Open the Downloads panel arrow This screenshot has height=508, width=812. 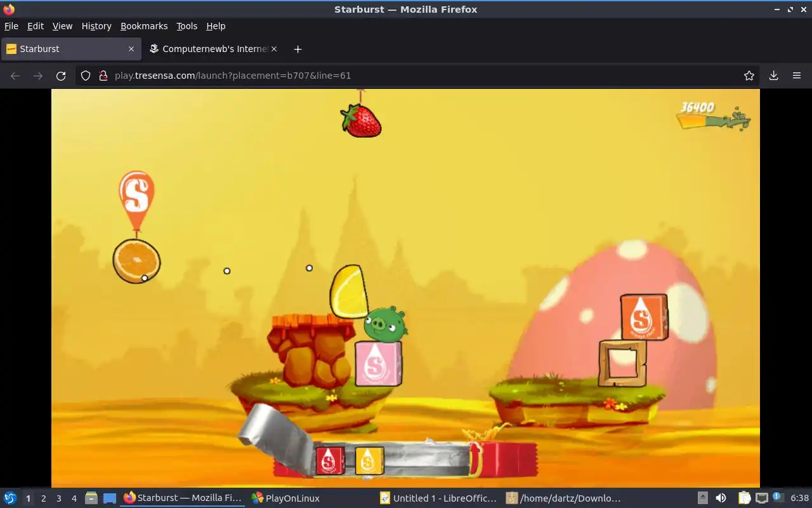tap(773, 76)
